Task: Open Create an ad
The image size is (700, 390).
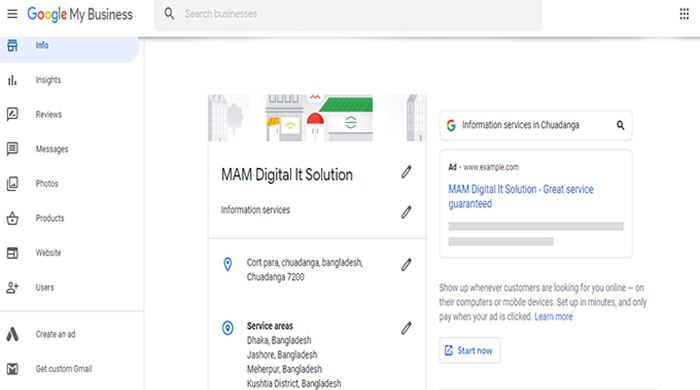Action: 55,334
